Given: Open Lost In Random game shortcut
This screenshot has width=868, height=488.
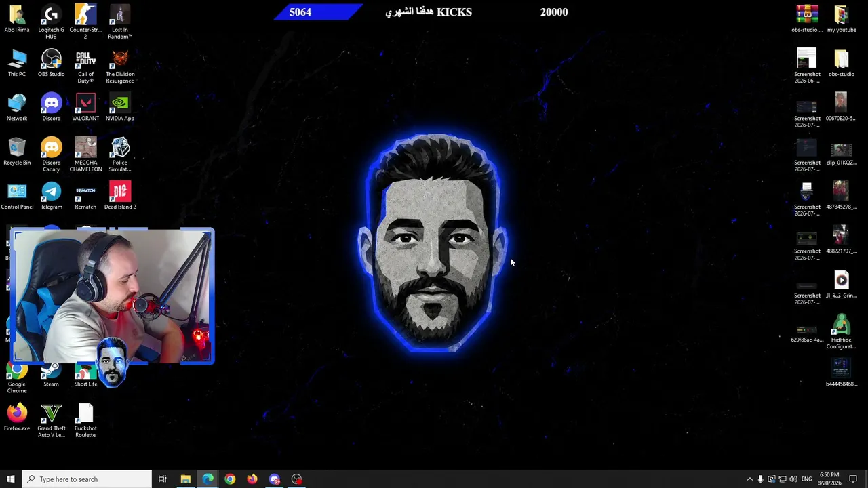Looking at the screenshot, I should point(120,22).
